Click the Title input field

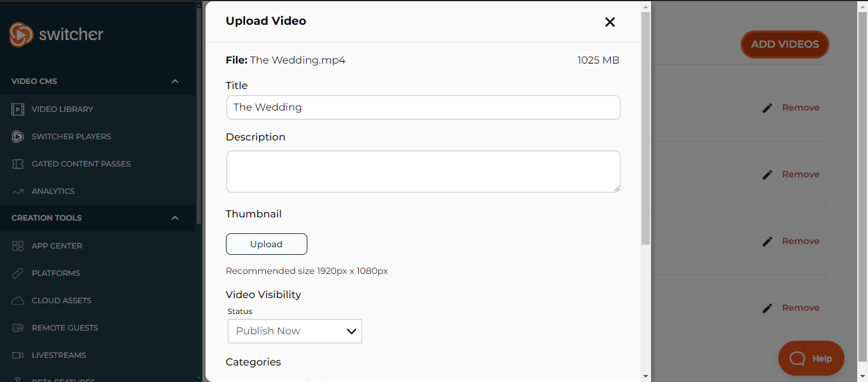coord(423,107)
